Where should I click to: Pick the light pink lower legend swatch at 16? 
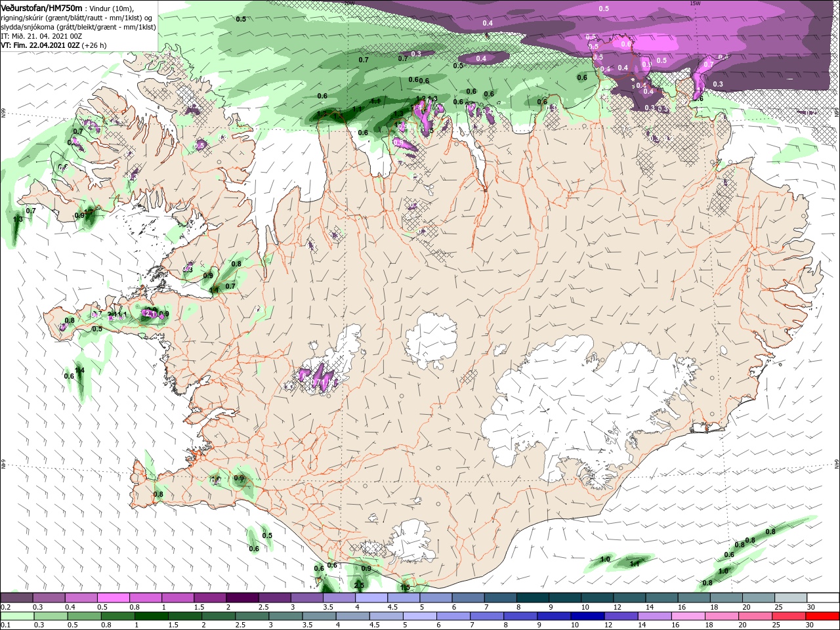688,616
